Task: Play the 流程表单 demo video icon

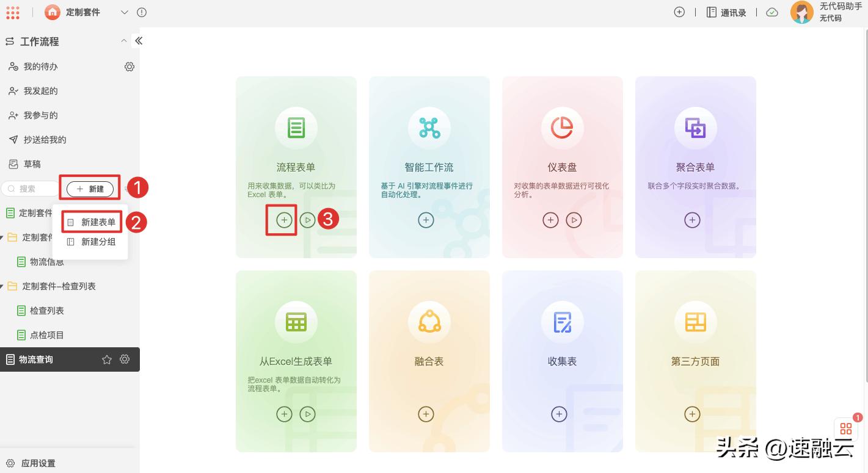Action: (x=307, y=220)
